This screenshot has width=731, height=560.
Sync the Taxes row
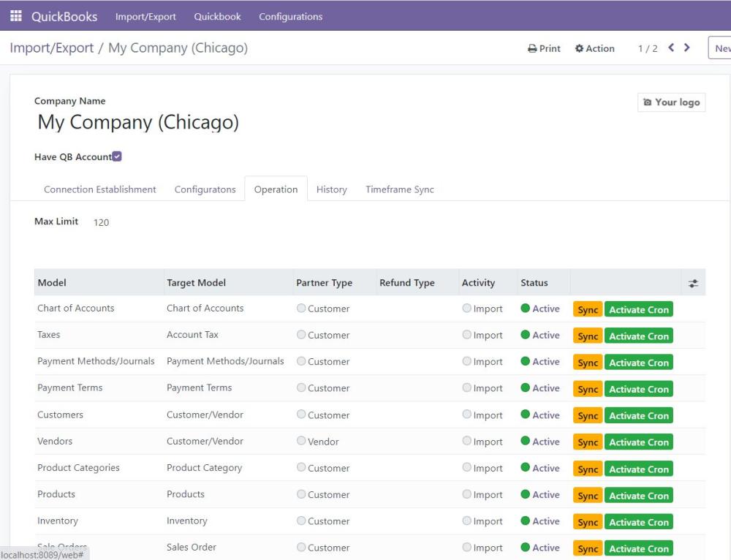click(588, 336)
